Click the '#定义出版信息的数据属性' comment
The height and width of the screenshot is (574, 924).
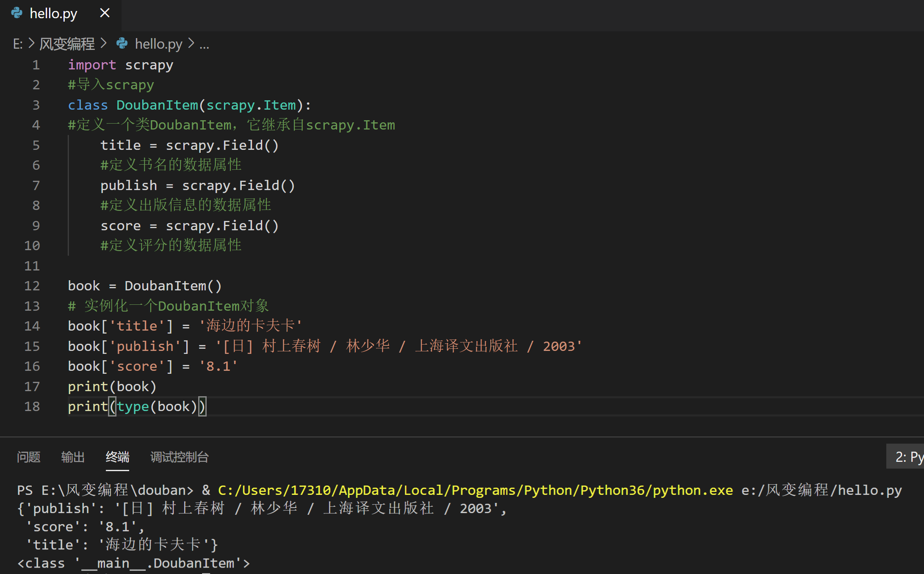click(x=186, y=205)
